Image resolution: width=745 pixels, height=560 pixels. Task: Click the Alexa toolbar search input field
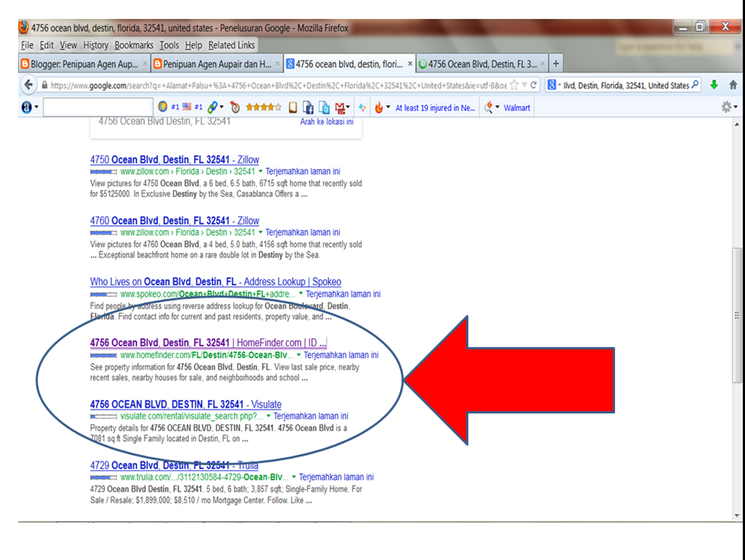[x=98, y=107]
